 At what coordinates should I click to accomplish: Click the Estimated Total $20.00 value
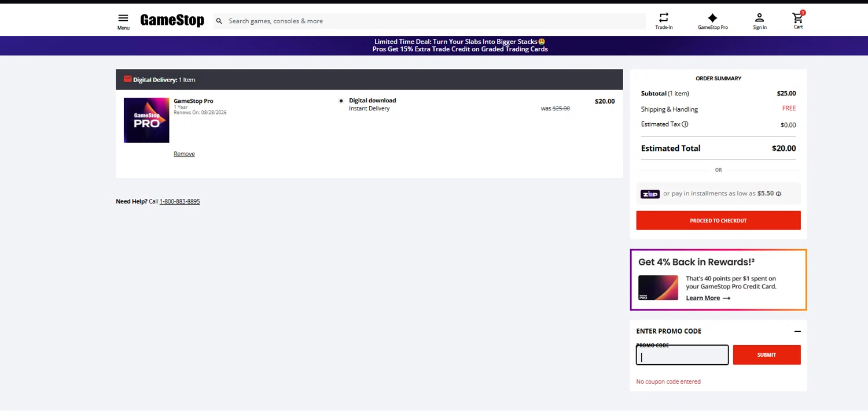[784, 149]
